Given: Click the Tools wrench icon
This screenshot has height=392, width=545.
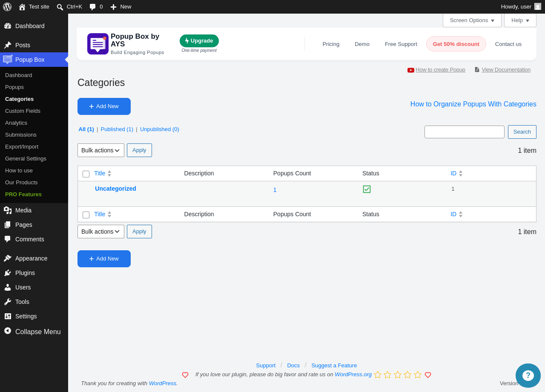Looking at the screenshot, I should coord(8,302).
